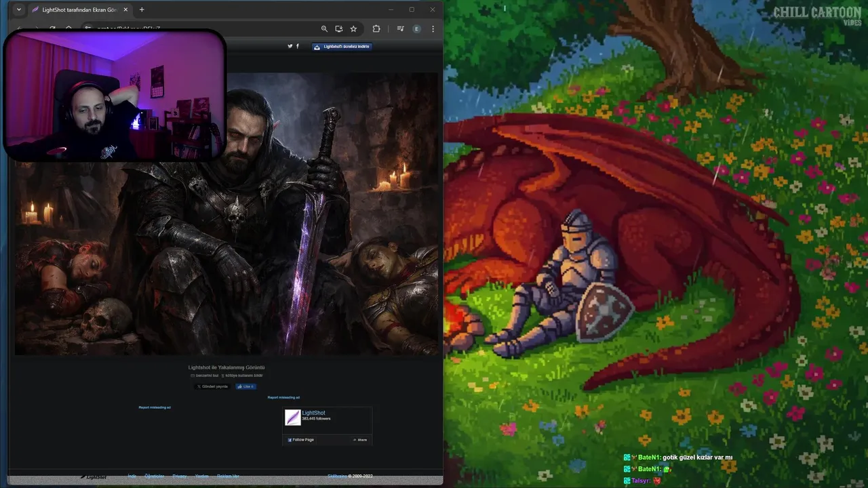Click the 383,445 followers text

click(x=316, y=419)
